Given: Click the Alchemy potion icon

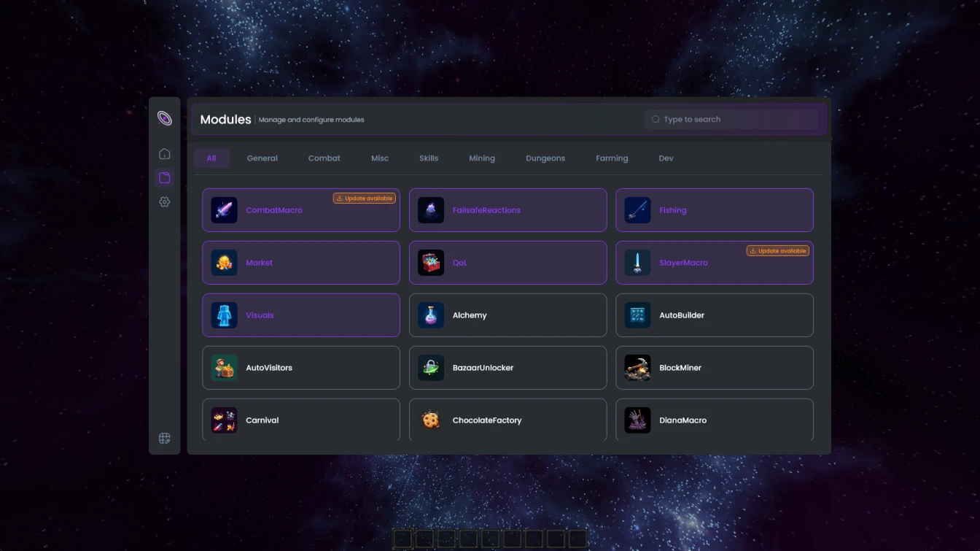Looking at the screenshot, I should (430, 315).
